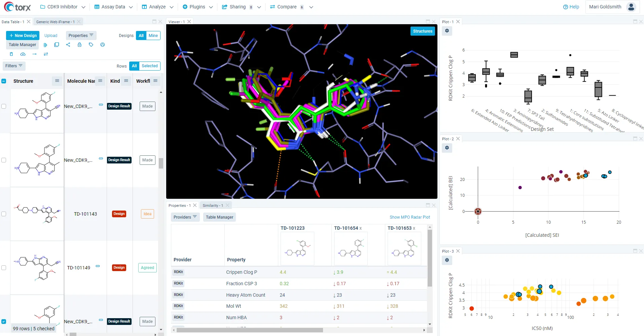
Task: Check the TD-101149 row checkbox
Action: [x=4, y=268]
